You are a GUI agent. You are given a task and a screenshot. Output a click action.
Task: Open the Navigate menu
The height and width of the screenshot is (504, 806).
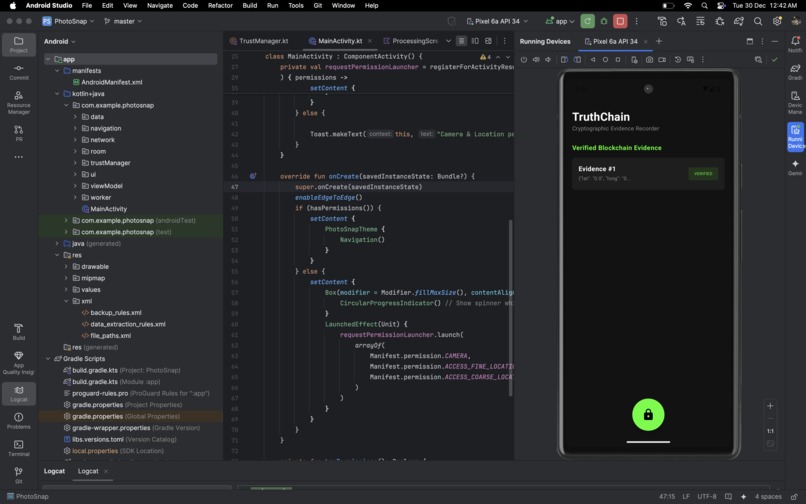(160, 6)
